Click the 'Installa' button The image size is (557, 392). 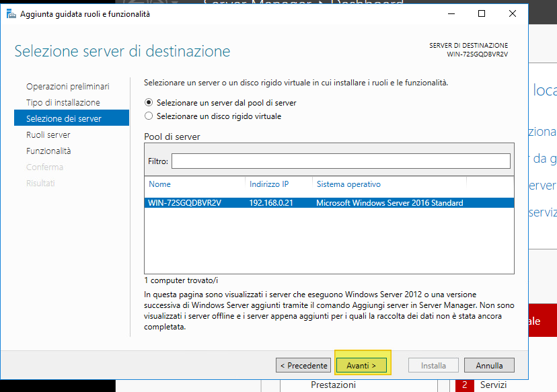433,365
